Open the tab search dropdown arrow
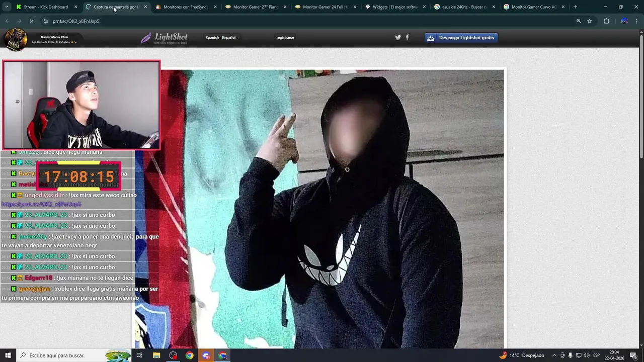Viewport: 644px width, 362px height. (x=7, y=7)
